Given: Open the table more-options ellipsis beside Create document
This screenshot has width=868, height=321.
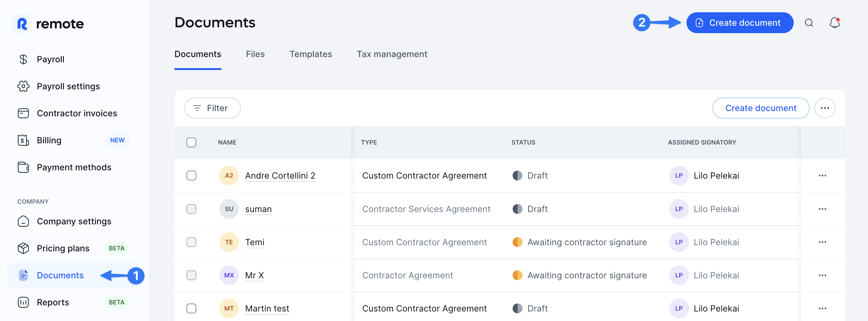Looking at the screenshot, I should pyautogui.click(x=824, y=108).
